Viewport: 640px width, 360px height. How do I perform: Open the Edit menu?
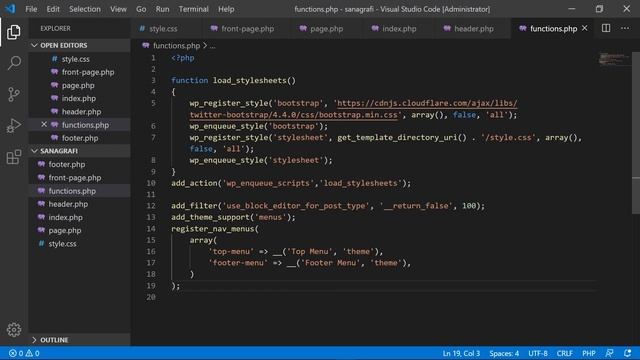pos(53,9)
